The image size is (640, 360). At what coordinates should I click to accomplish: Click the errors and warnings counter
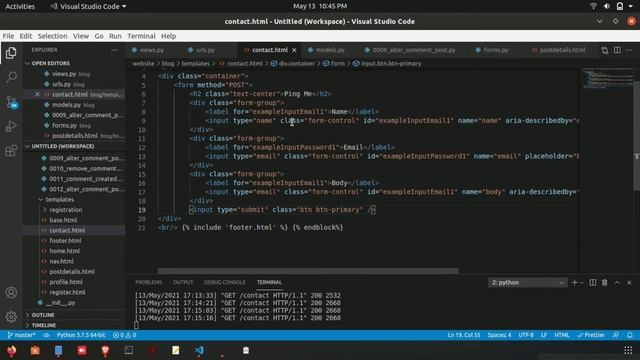[x=124, y=335]
